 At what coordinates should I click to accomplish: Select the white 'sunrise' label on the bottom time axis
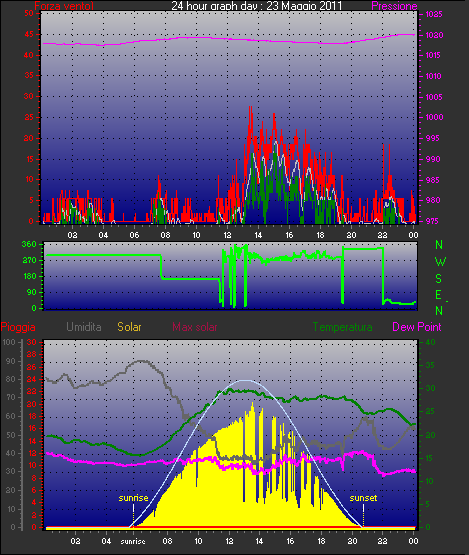pyautogui.click(x=133, y=541)
